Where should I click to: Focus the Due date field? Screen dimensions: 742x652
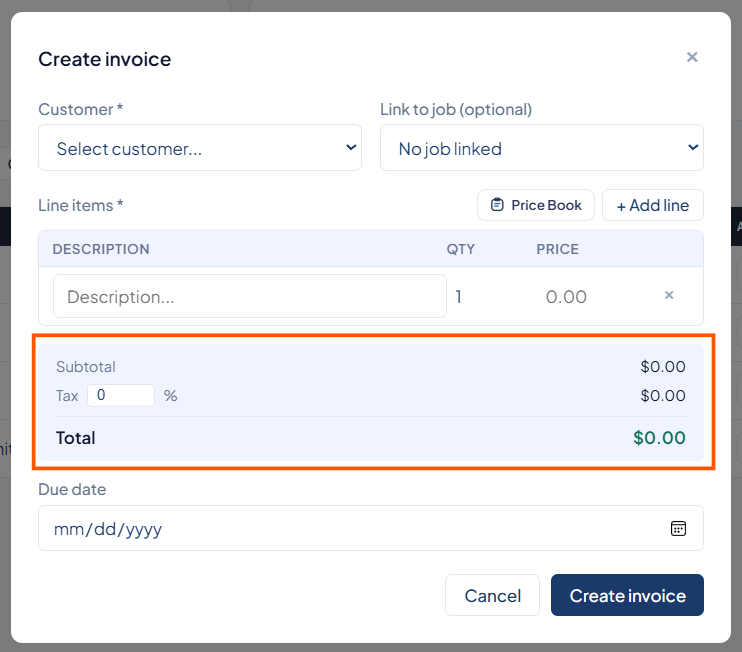(371, 528)
